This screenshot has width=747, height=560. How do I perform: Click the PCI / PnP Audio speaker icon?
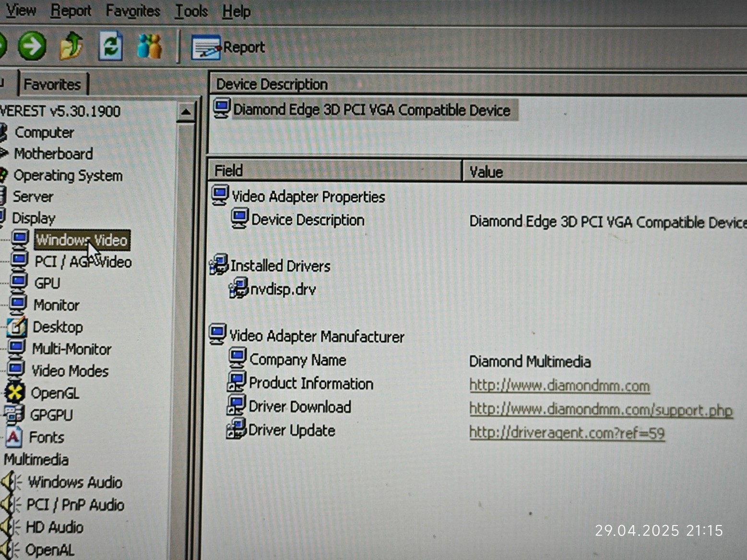[x=11, y=504]
